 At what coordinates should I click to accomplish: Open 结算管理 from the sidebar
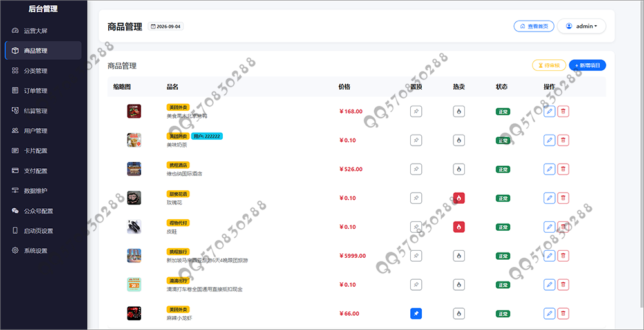[x=43, y=111]
